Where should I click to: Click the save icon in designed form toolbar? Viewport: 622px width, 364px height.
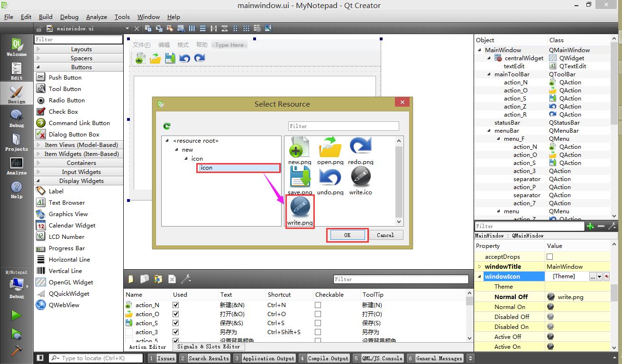[170, 59]
